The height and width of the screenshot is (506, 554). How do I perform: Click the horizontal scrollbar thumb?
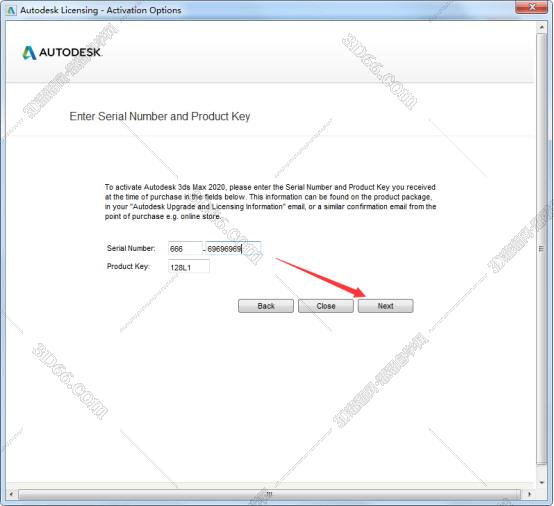[269, 494]
